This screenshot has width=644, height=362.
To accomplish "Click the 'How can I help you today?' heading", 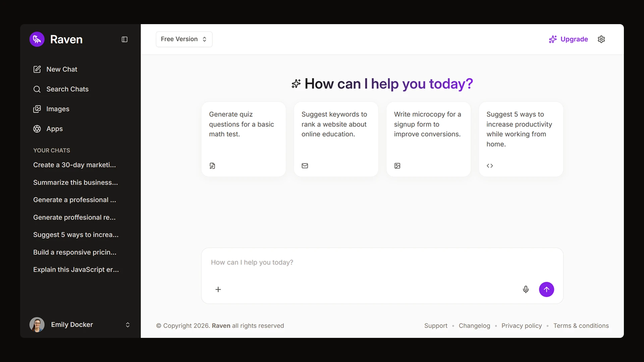I will click(389, 84).
